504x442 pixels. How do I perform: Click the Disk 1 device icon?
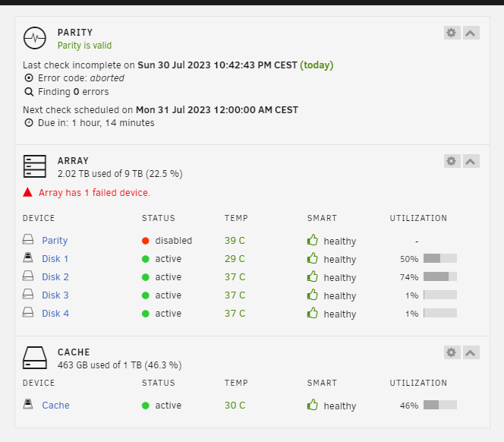click(28, 257)
